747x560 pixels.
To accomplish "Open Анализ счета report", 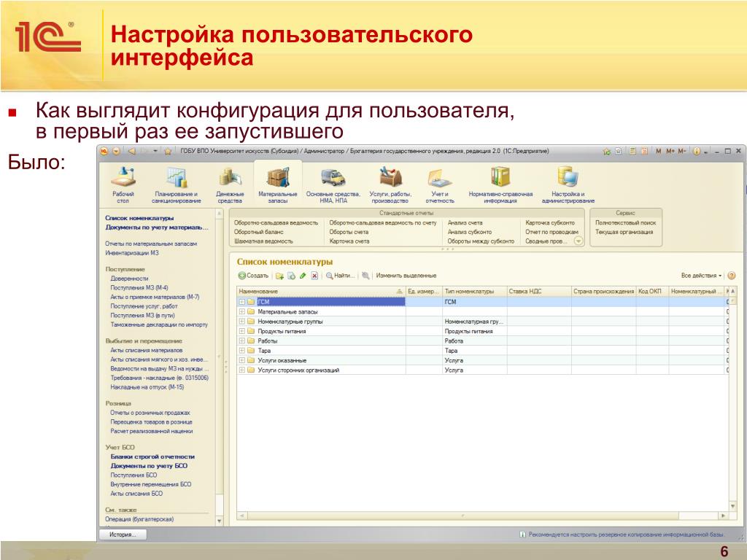I will 465,223.
